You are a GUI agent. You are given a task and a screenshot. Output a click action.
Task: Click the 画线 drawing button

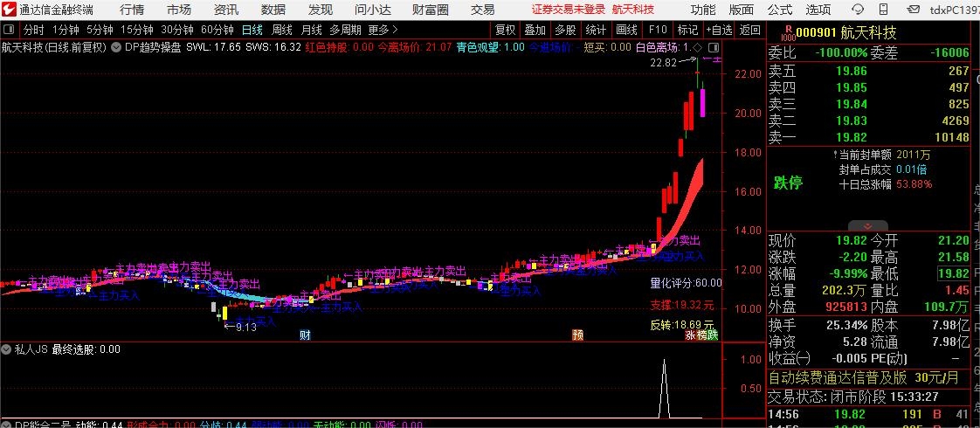(626, 30)
